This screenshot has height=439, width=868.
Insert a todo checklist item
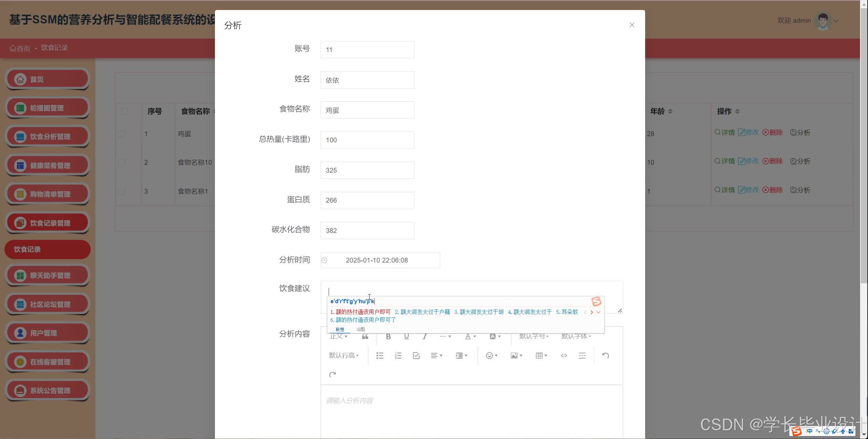[416, 356]
